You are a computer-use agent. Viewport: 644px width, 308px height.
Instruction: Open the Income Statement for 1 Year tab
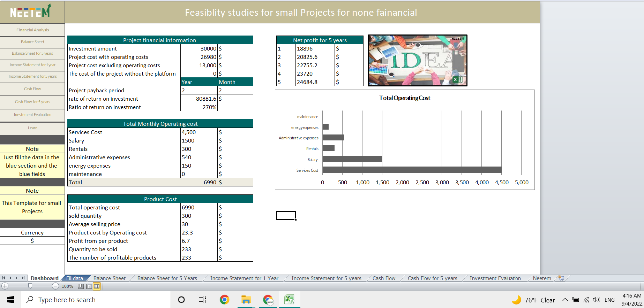click(244, 278)
